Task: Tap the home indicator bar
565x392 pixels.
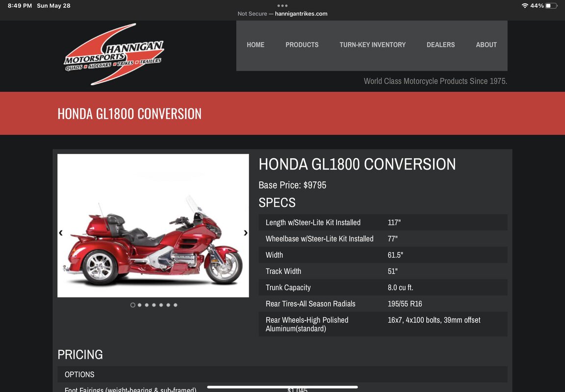Action: click(282, 387)
